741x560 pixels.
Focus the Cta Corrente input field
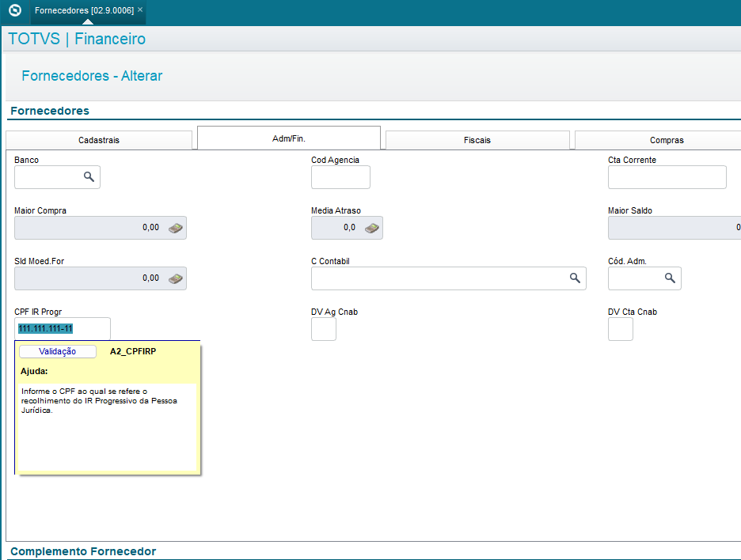click(667, 177)
